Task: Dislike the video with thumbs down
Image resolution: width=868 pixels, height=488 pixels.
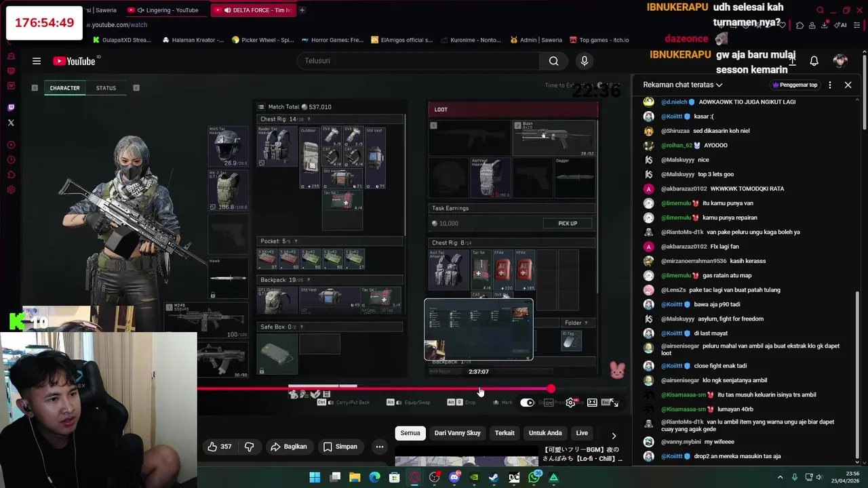Action: 249,447
